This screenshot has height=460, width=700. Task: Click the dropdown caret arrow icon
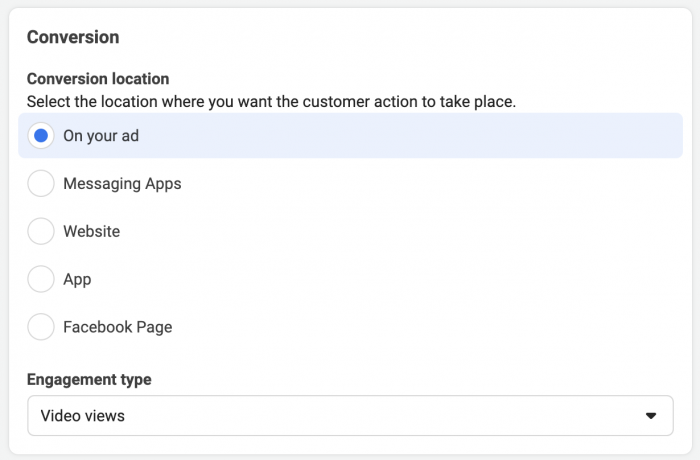pos(651,416)
